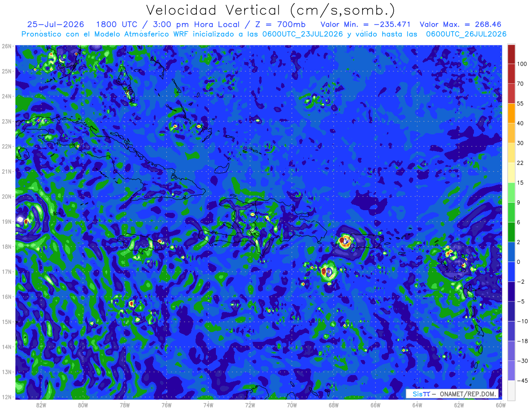
Task: Click the longitude label '60W'
Action: tap(501, 405)
